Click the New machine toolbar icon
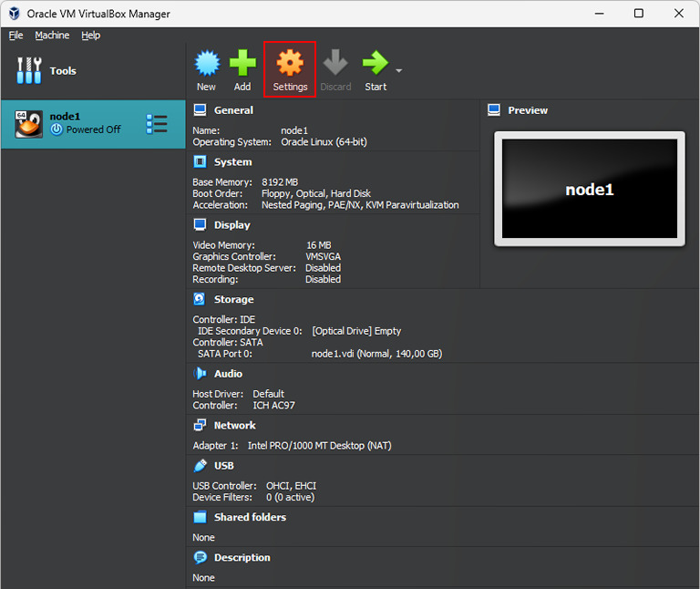This screenshot has width=700, height=589. [x=207, y=63]
